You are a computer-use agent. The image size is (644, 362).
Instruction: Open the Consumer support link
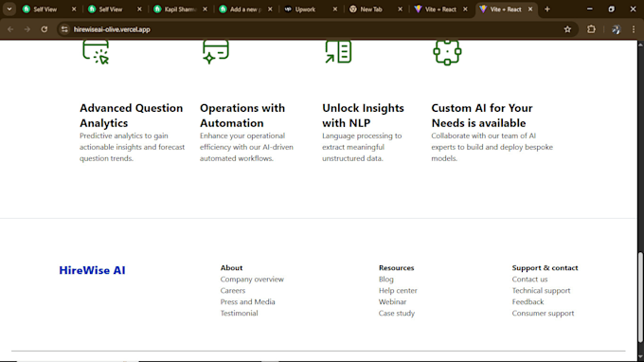pyautogui.click(x=543, y=313)
